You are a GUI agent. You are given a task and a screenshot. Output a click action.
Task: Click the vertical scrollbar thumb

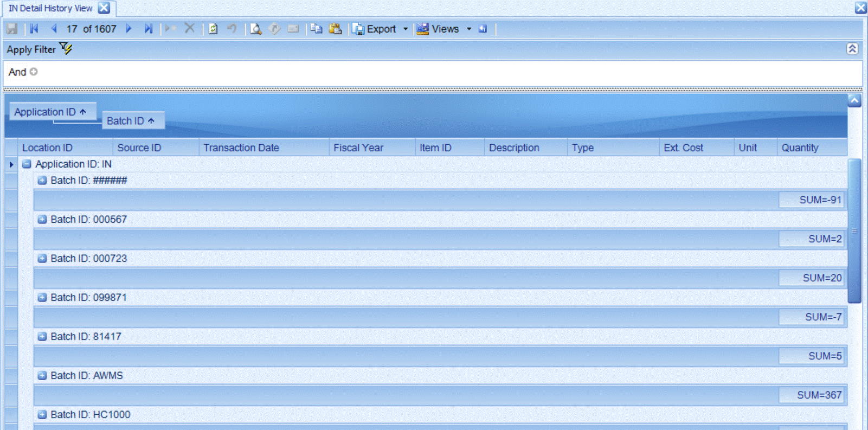[x=854, y=230]
